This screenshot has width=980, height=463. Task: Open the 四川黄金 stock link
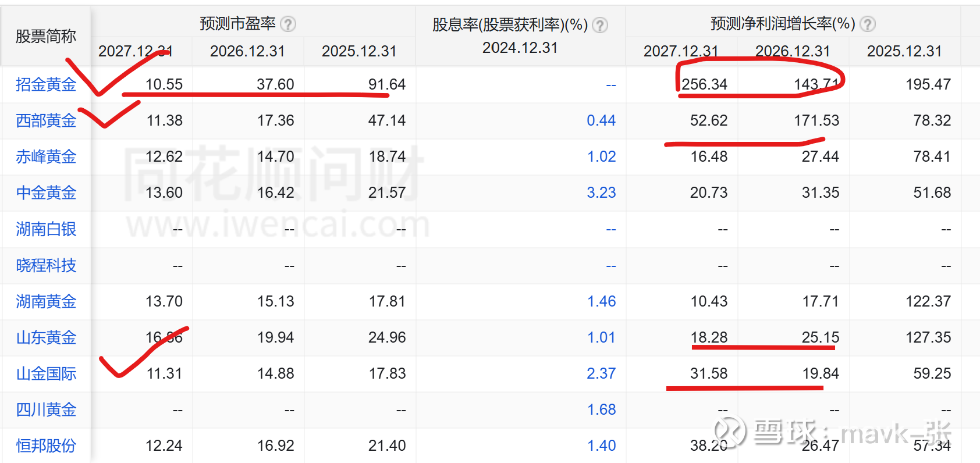pos(46,409)
